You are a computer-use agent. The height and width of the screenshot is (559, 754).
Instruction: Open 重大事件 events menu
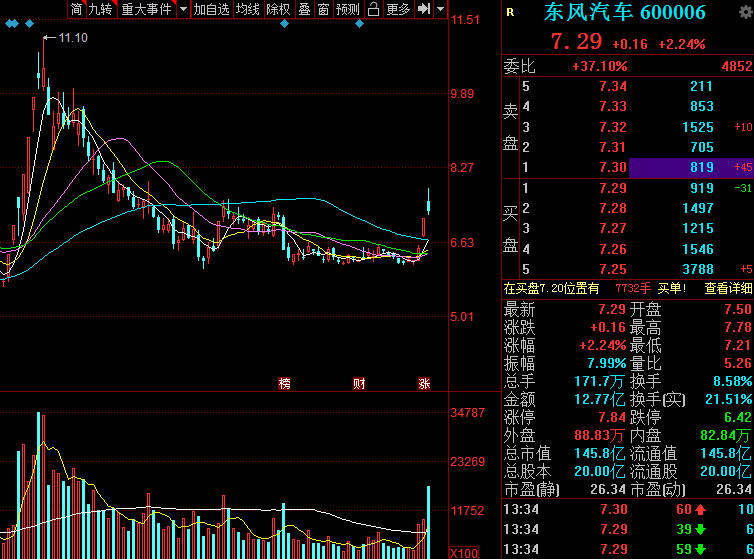click(146, 9)
